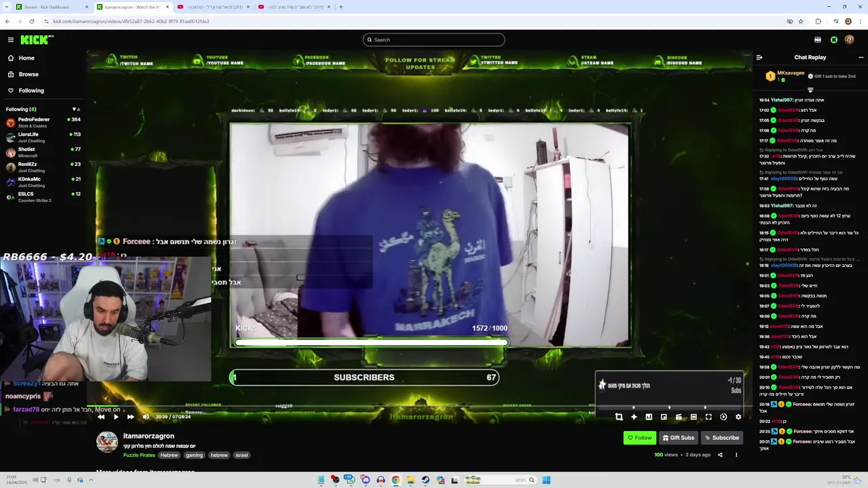Go back in browser
This screenshot has height=488, width=868.
coord(7,21)
